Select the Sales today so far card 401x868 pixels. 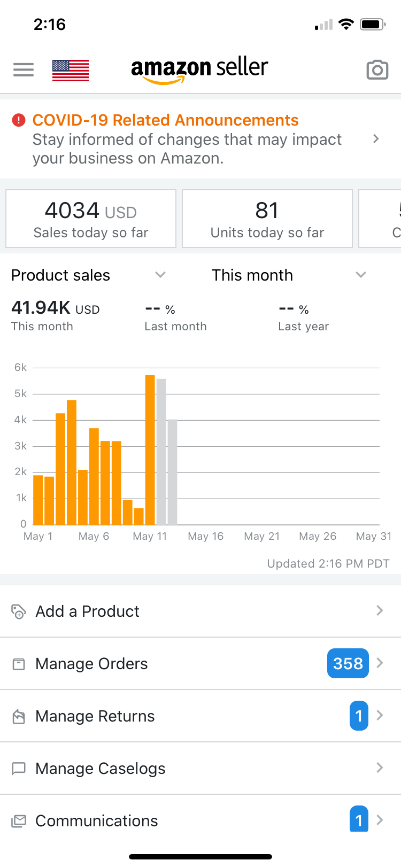tap(91, 219)
